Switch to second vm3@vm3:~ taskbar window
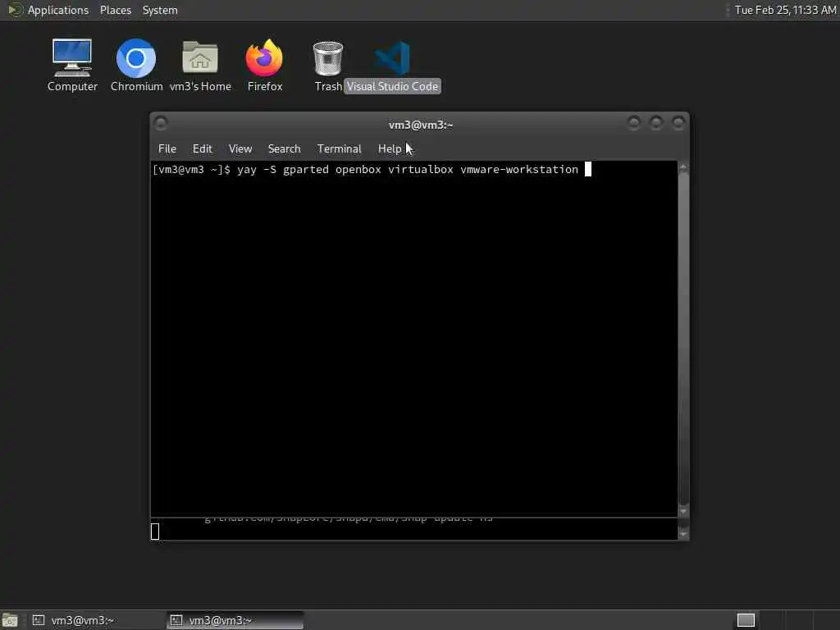This screenshot has height=630, width=840. pos(235,620)
